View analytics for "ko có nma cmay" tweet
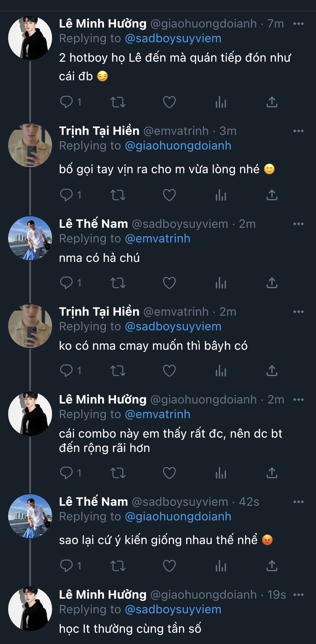The width and height of the screenshot is (316, 644). (x=221, y=371)
